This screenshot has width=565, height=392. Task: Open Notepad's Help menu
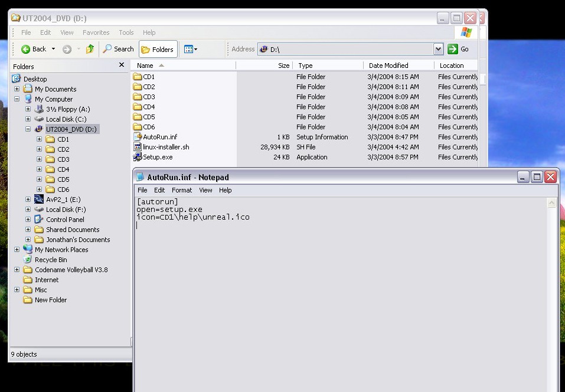[225, 190]
